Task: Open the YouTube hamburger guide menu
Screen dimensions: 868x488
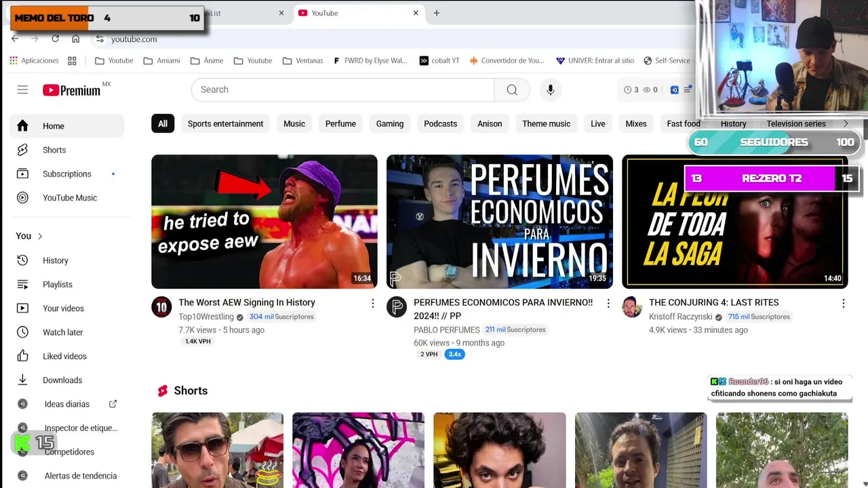Action: (22, 89)
